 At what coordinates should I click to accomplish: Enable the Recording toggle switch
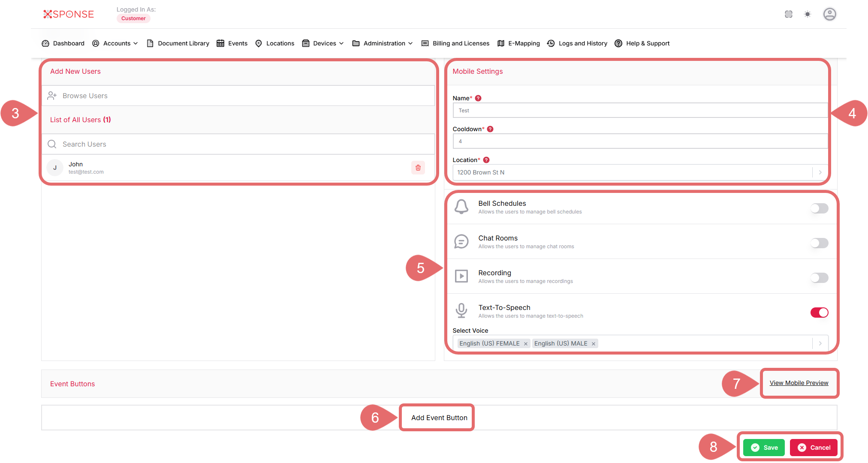819,278
